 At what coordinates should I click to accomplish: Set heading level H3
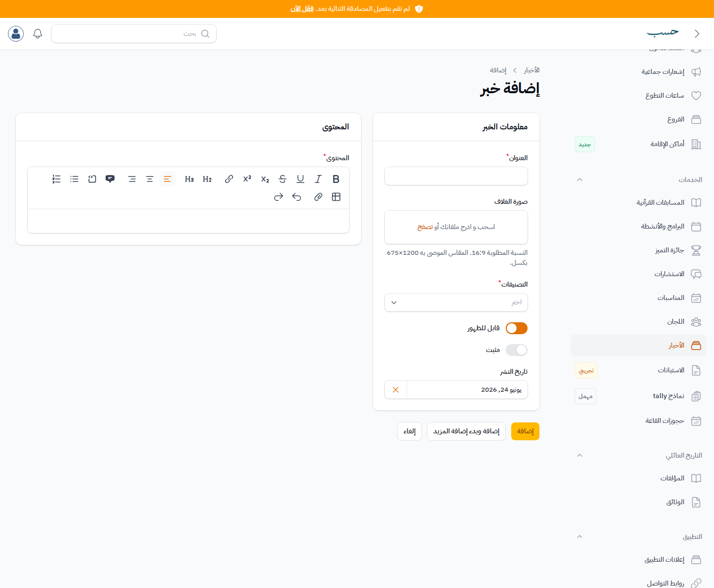(189, 179)
